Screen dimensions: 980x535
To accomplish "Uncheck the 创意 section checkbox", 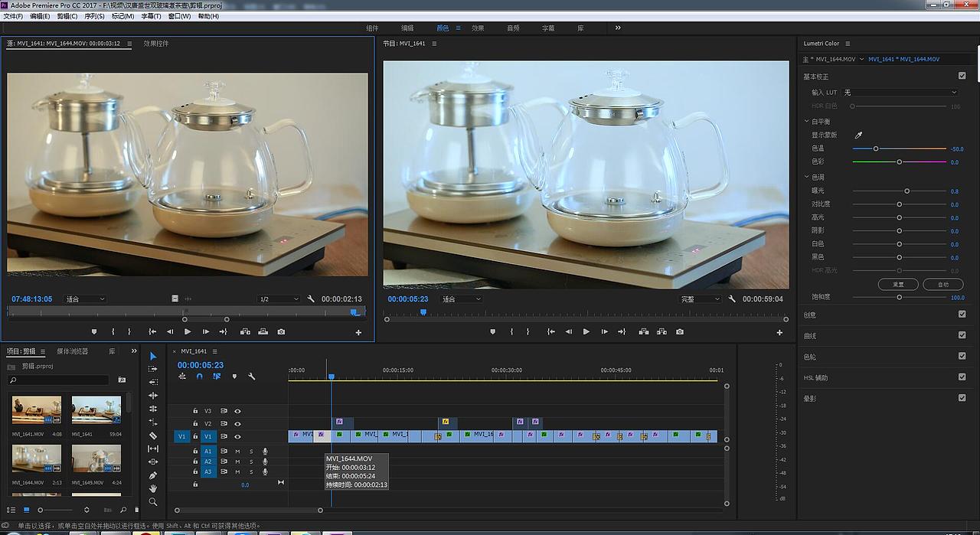I will pos(962,314).
